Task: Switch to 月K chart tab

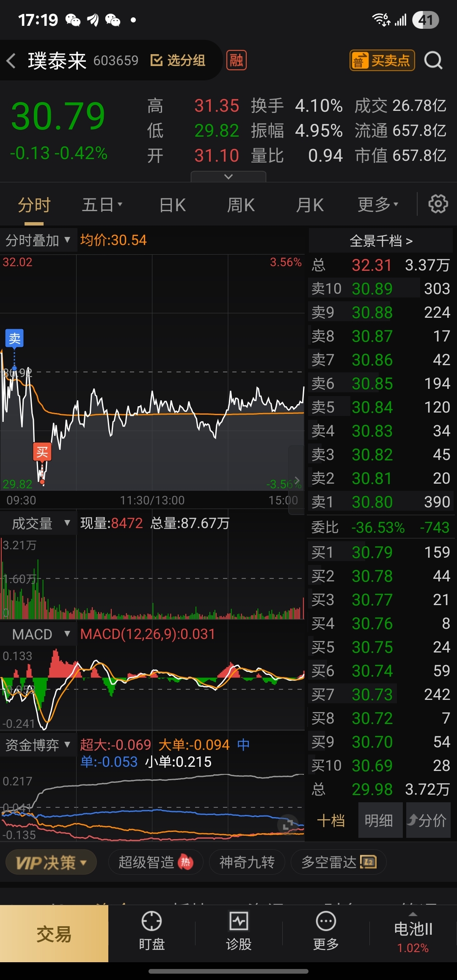Action: 310,205
